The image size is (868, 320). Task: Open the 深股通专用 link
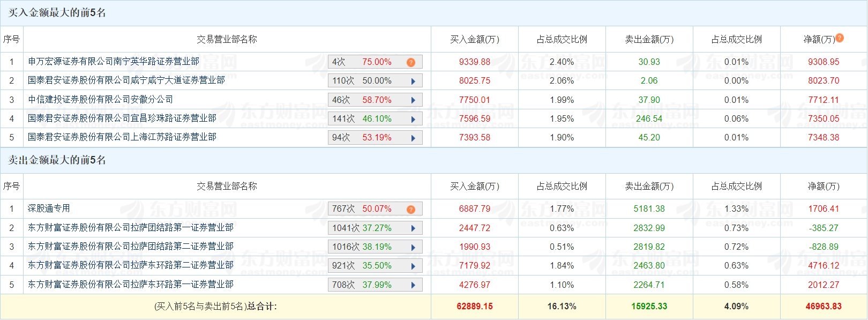pos(49,209)
